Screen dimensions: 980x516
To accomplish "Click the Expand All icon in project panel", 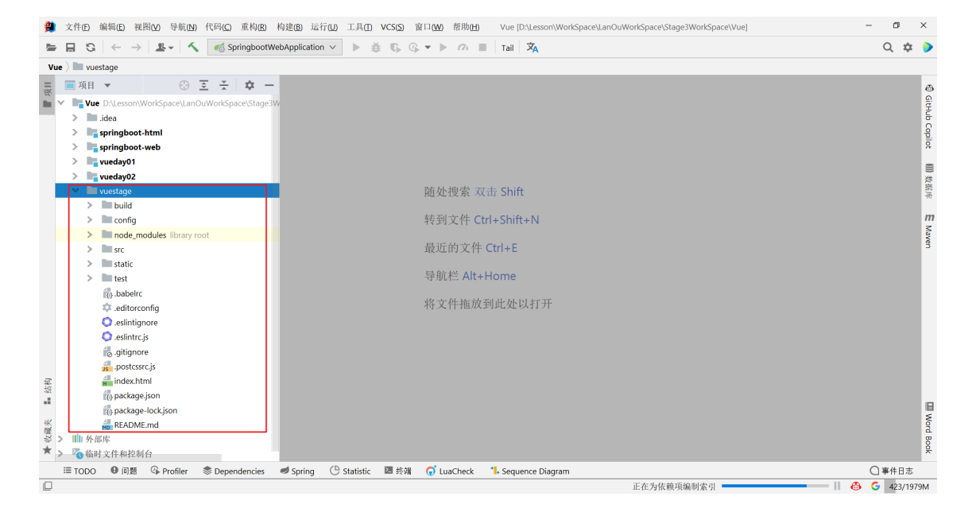I will pos(204,85).
